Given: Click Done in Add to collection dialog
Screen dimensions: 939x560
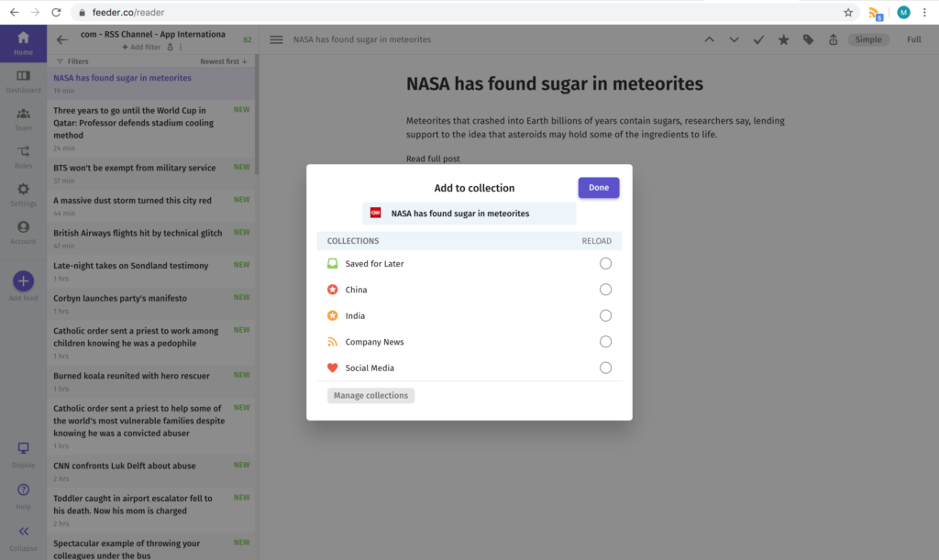Looking at the screenshot, I should (x=599, y=187).
